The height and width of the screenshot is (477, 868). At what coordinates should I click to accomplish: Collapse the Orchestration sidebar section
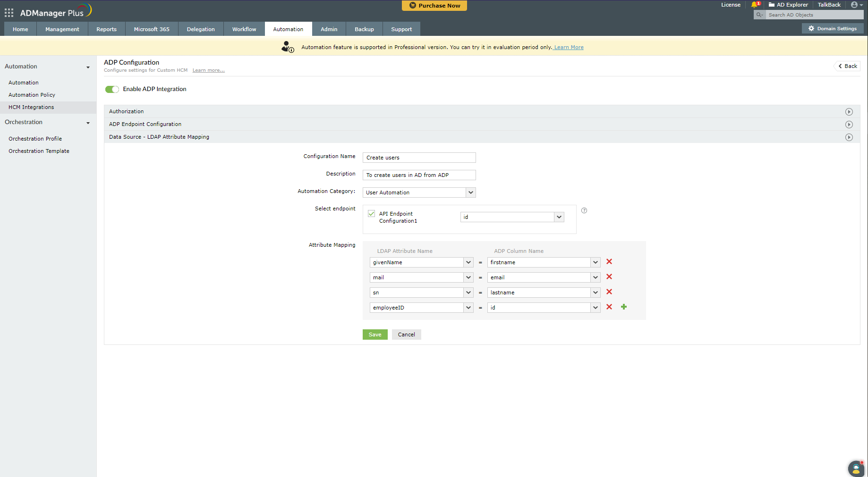click(88, 123)
